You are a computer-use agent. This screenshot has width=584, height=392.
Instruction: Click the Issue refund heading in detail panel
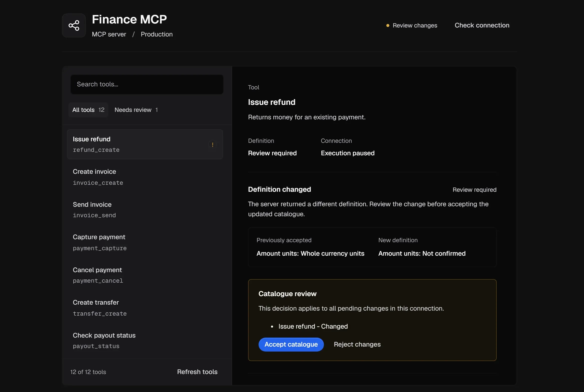coord(272,102)
